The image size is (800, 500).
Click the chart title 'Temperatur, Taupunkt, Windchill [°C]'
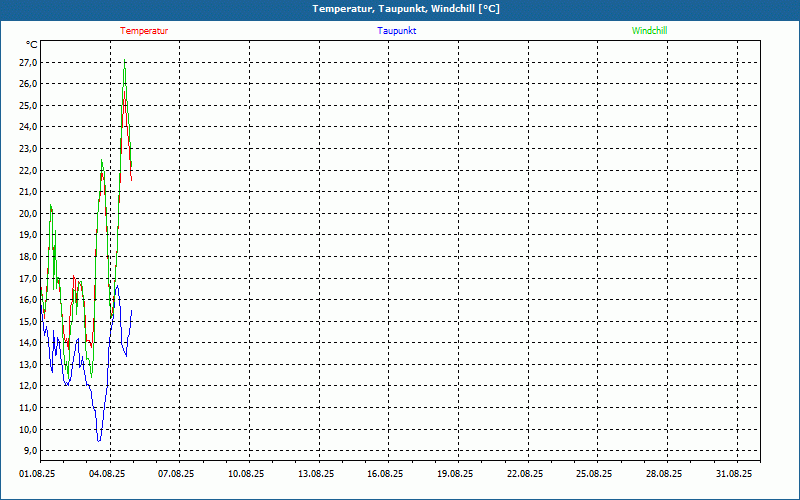click(406, 9)
